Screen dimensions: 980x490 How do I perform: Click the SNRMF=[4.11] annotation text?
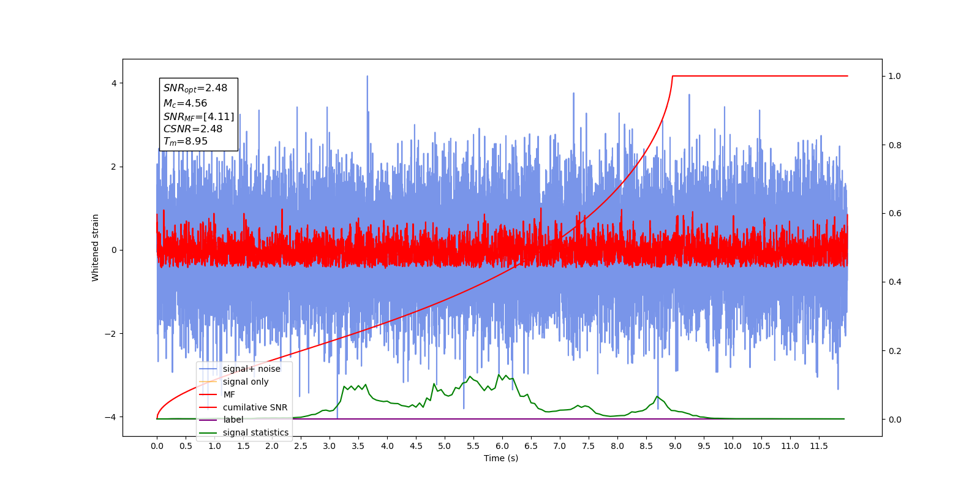point(198,116)
